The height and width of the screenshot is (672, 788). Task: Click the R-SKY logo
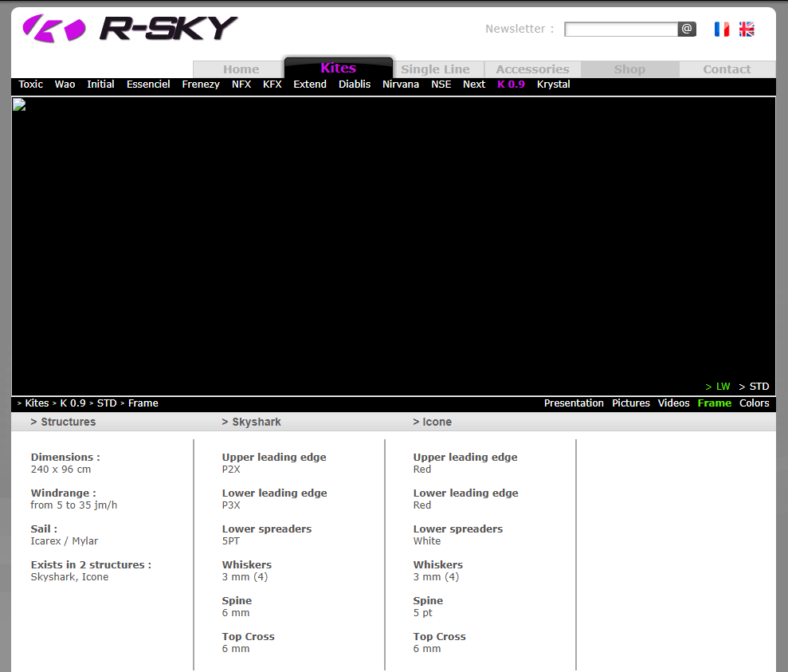coord(130,28)
